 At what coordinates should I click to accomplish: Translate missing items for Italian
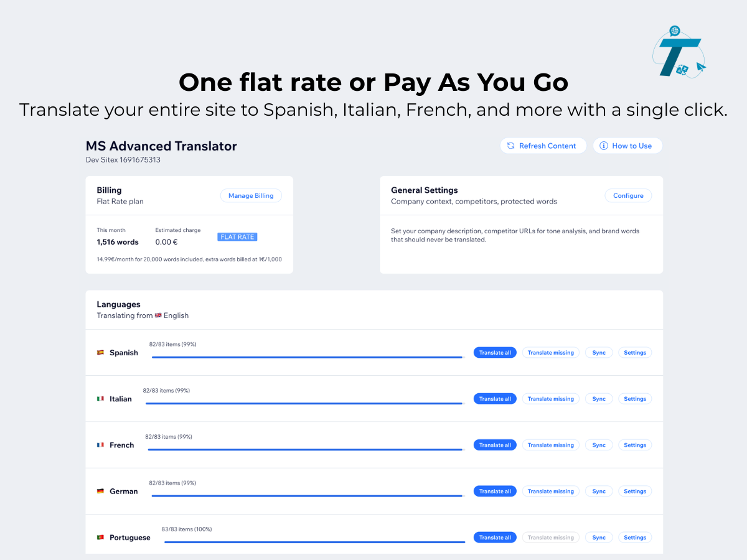pyautogui.click(x=551, y=399)
